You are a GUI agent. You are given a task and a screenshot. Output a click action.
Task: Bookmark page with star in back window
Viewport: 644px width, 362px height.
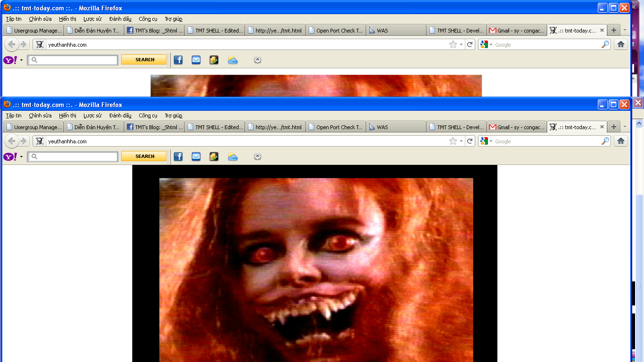[453, 44]
